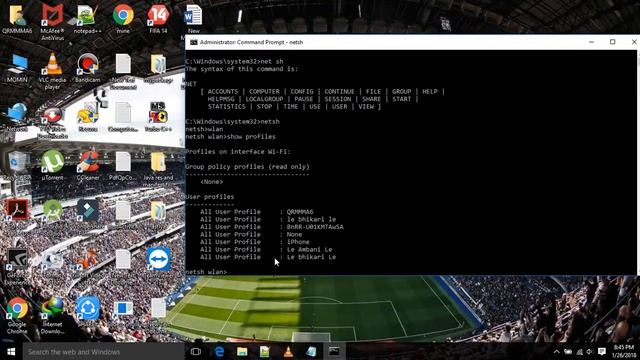This screenshot has width=640, height=360.
Task: Open VLC cone icon in the taskbar
Action: 288,351
